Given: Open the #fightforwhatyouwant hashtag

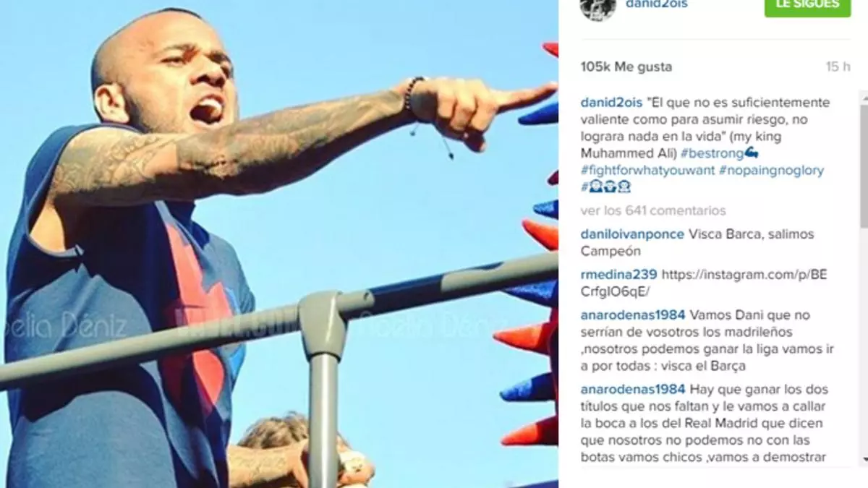Looking at the screenshot, I should coord(647,171).
